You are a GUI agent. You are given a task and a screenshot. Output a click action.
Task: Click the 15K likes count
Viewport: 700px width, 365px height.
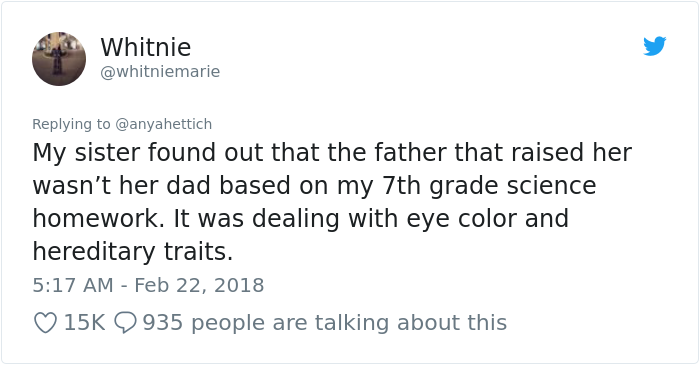84,323
